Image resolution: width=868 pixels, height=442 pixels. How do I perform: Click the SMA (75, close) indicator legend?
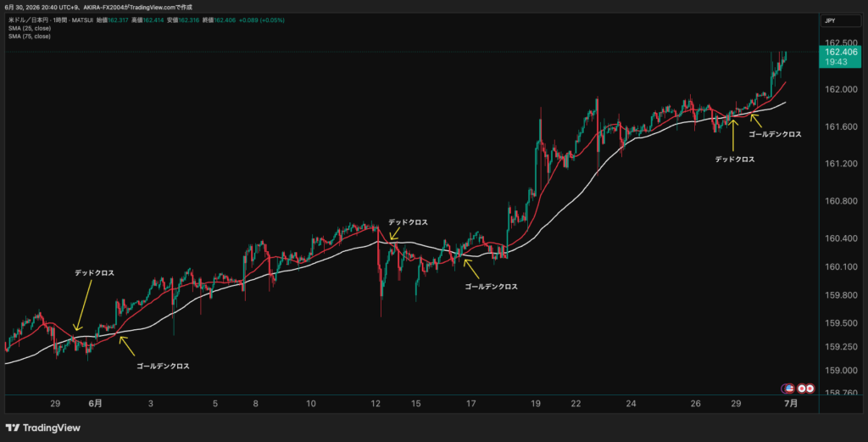(30, 36)
